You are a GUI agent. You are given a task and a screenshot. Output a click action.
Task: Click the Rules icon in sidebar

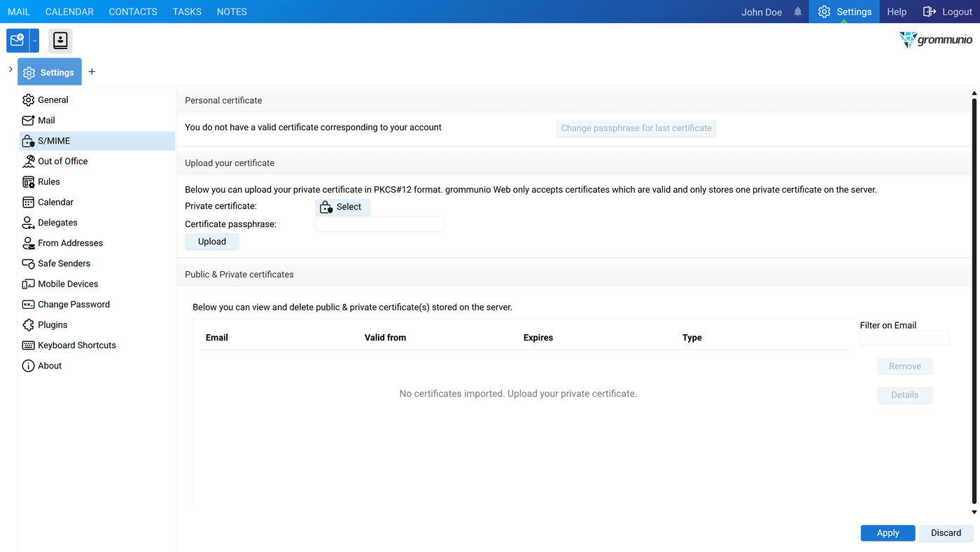28,181
